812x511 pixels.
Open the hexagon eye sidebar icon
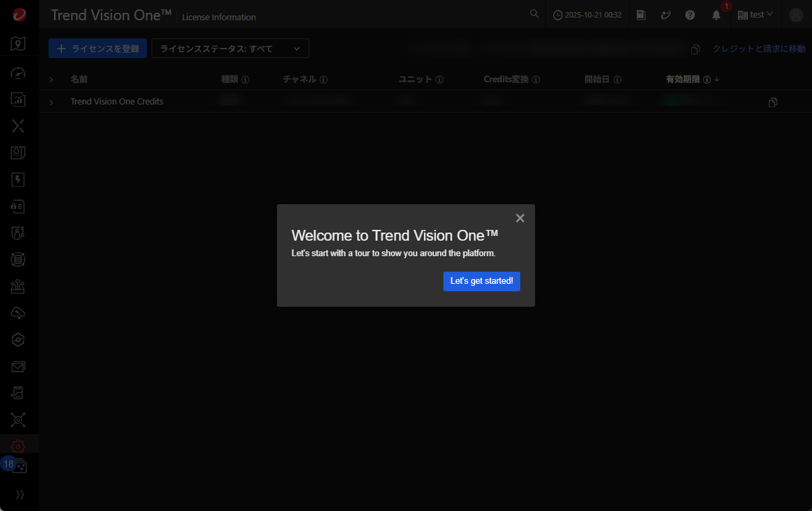point(19,340)
